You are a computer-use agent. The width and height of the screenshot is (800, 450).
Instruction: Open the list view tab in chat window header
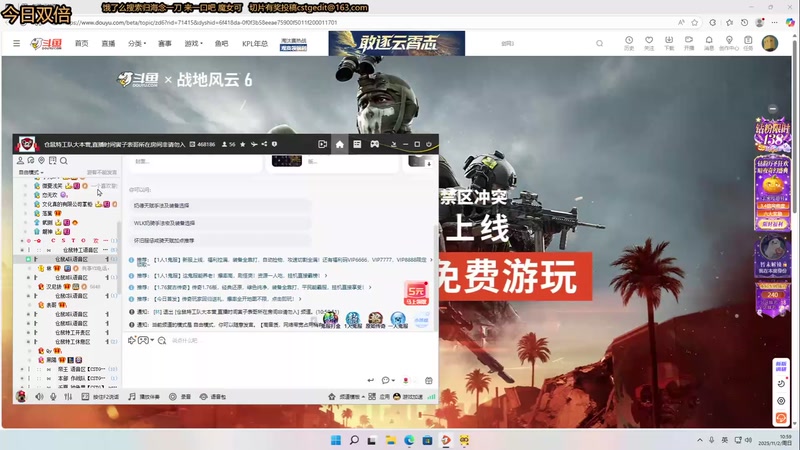(357, 144)
